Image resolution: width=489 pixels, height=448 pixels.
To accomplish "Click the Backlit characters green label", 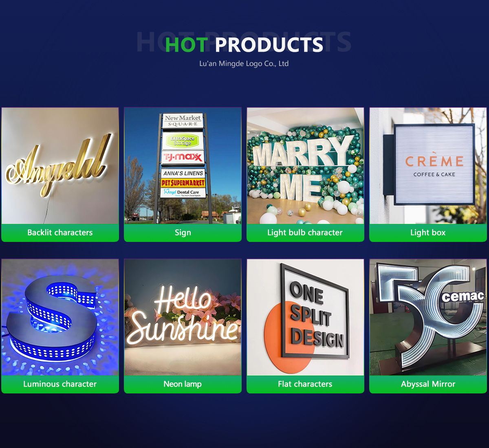I will pos(60,233).
